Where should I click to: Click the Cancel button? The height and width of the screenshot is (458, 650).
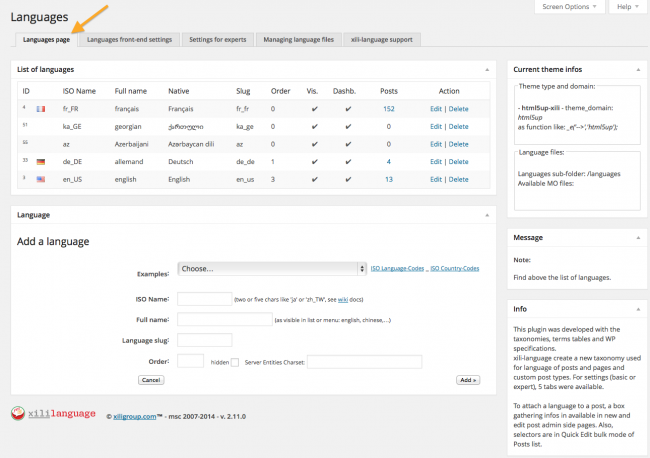pyautogui.click(x=151, y=380)
